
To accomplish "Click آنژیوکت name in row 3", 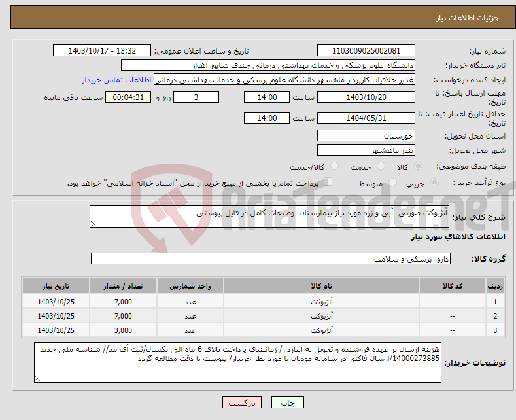I will [321, 330].
